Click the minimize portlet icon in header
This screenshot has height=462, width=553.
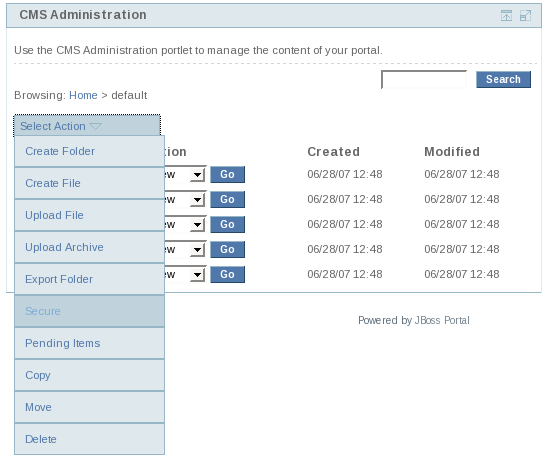point(506,16)
